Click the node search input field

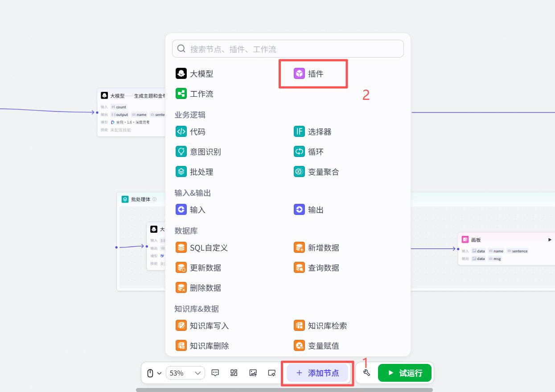(x=288, y=48)
